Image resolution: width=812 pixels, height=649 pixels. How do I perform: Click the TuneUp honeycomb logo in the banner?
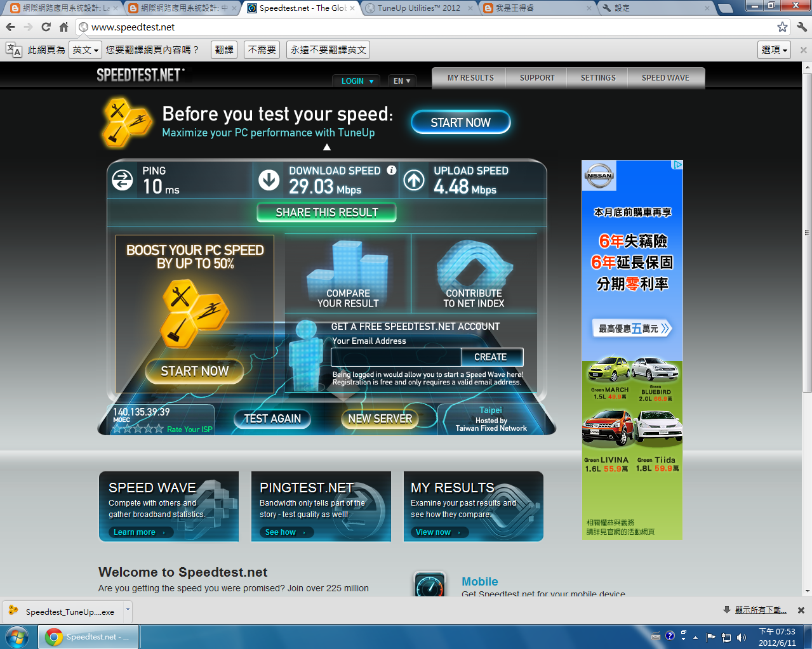126,122
